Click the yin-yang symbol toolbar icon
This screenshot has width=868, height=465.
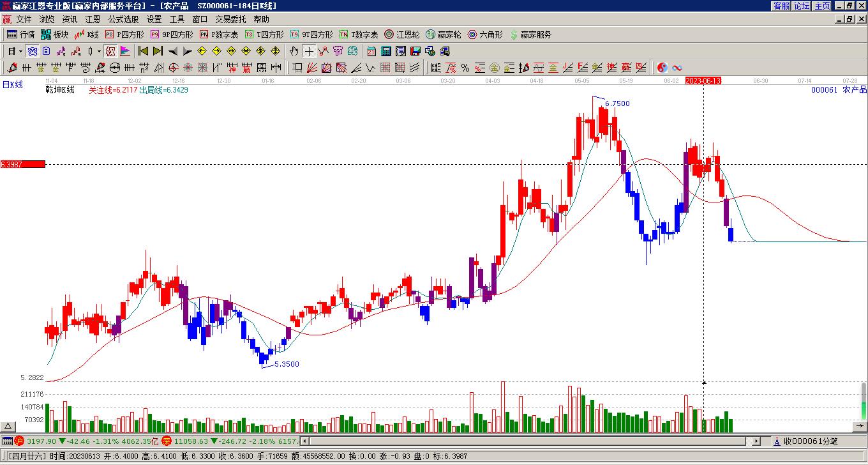tap(662, 68)
